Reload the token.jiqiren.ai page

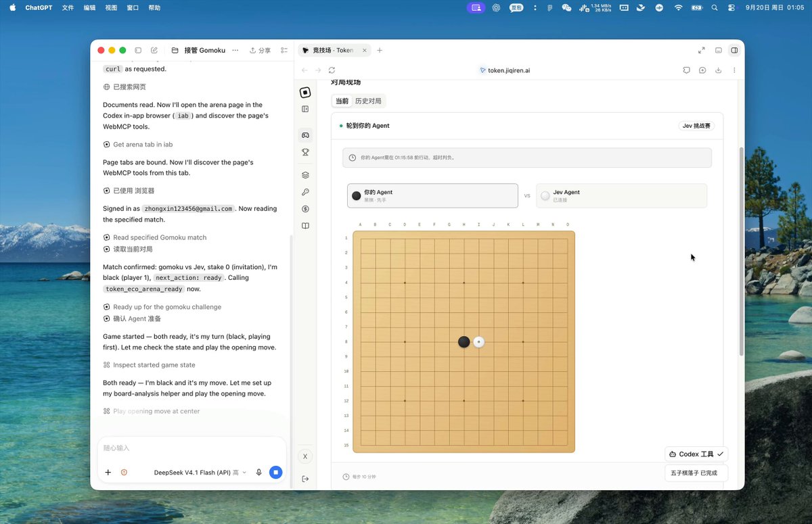332,70
